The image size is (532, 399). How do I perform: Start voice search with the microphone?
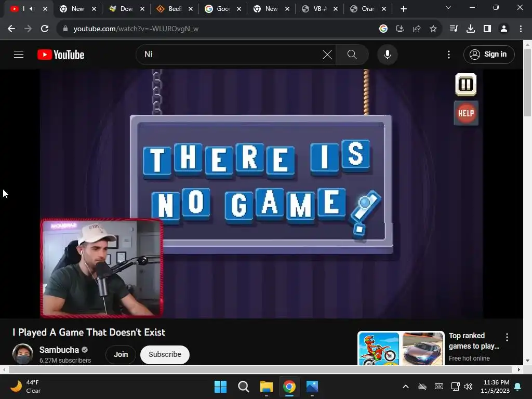click(387, 54)
